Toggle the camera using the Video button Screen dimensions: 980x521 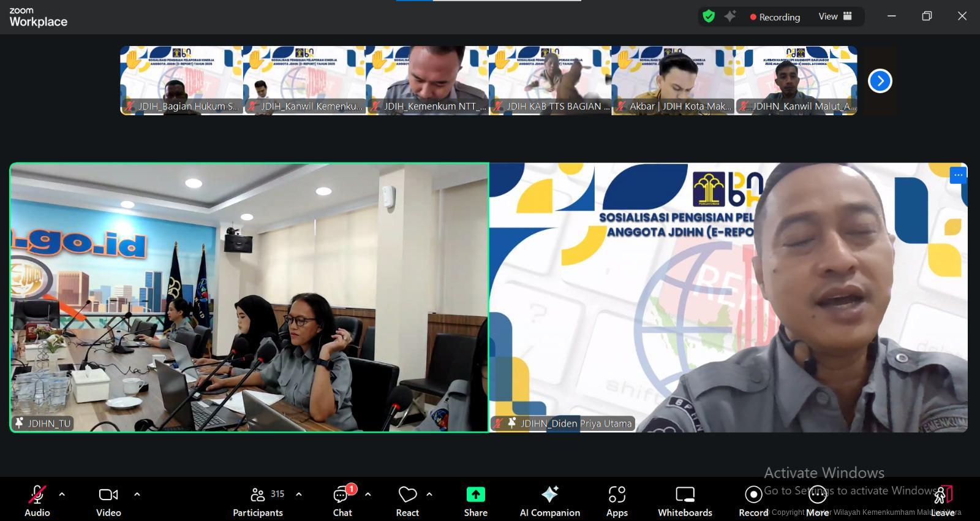tap(108, 500)
